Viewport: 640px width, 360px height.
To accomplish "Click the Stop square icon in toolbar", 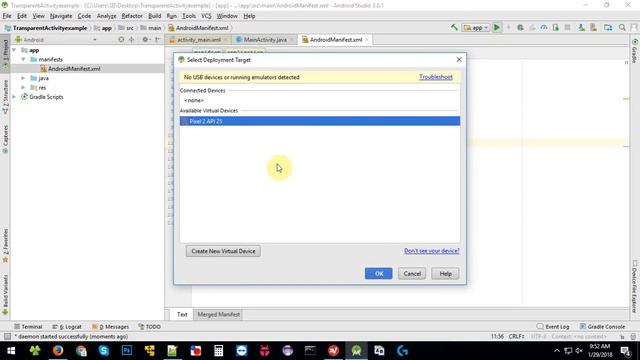I will point(567,28).
